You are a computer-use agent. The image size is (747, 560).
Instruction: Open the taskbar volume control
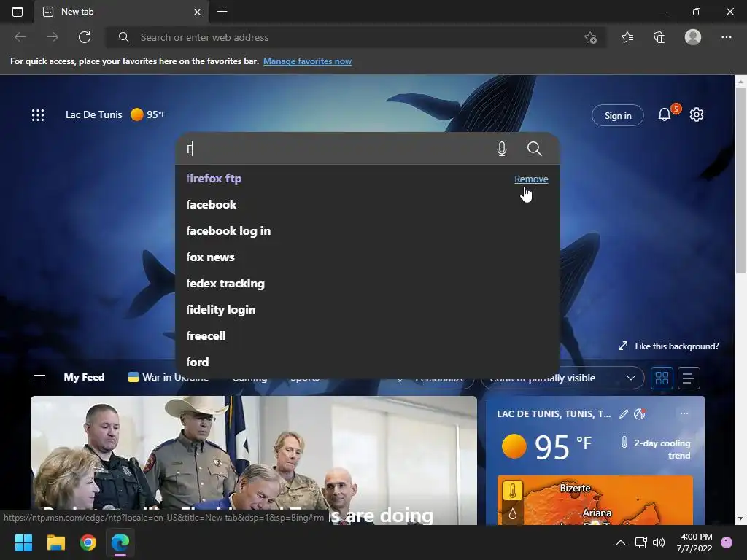(659, 542)
